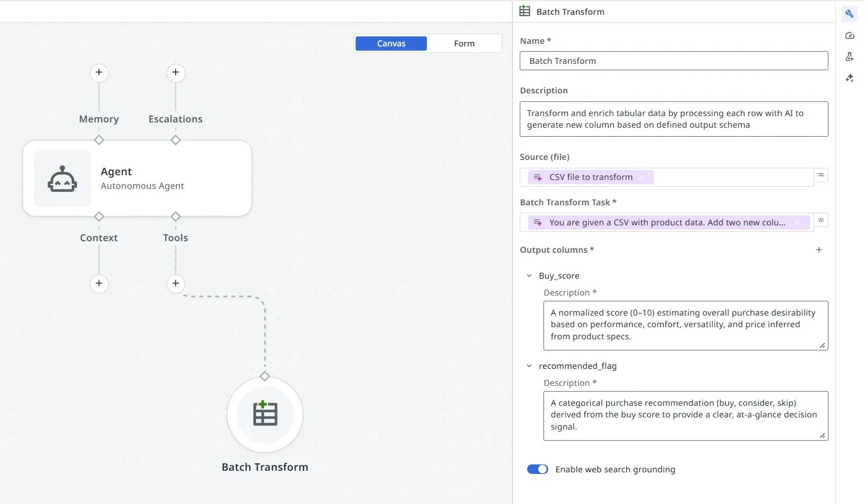The width and height of the screenshot is (868, 504).
Task: Click the plus button below the Context node
Action: point(99,283)
